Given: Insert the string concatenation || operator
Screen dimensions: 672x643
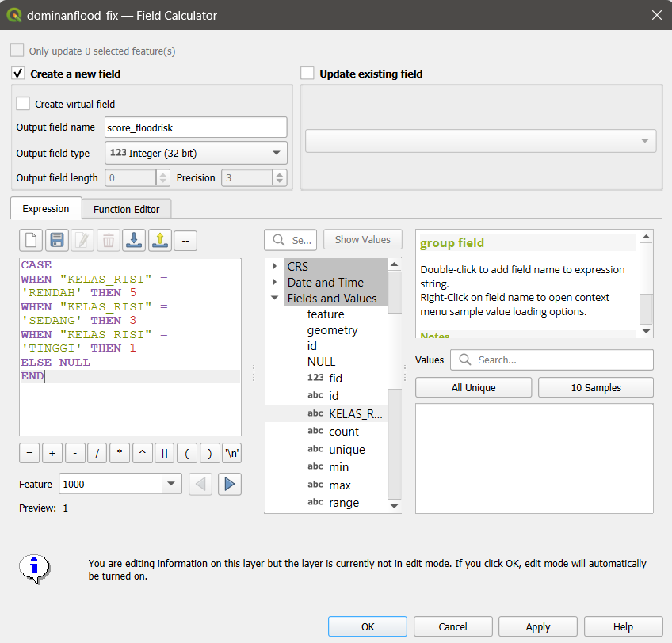Looking at the screenshot, I should [165, 454].
